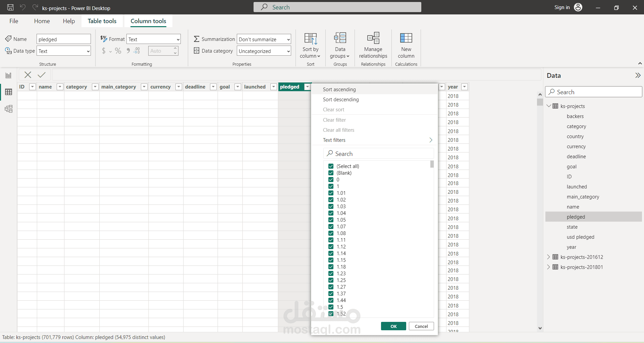Open Sort by column tool
The image size is (644, 343).
[310, 46]
